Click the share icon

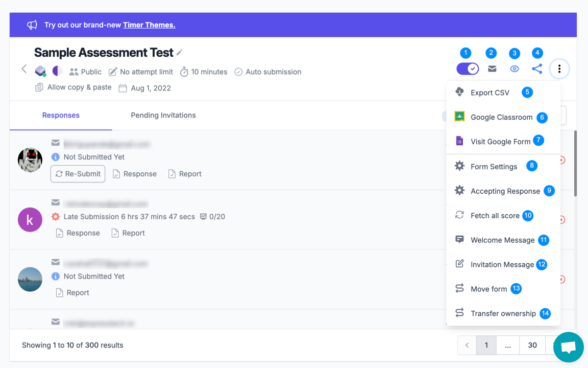536,68
